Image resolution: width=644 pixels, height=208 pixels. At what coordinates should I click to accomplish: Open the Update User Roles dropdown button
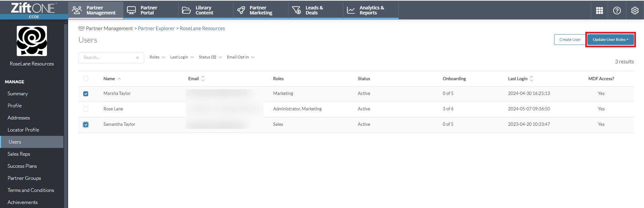[610, 40]
